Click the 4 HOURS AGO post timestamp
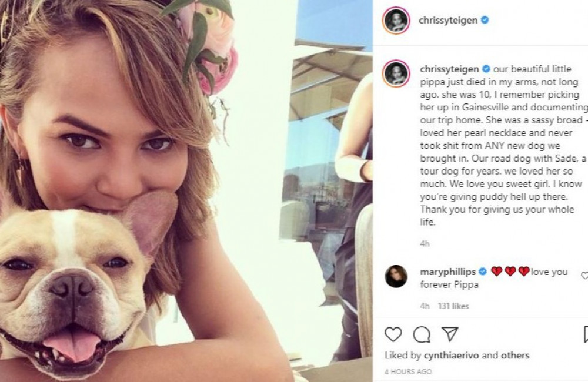 click(408, 371)
